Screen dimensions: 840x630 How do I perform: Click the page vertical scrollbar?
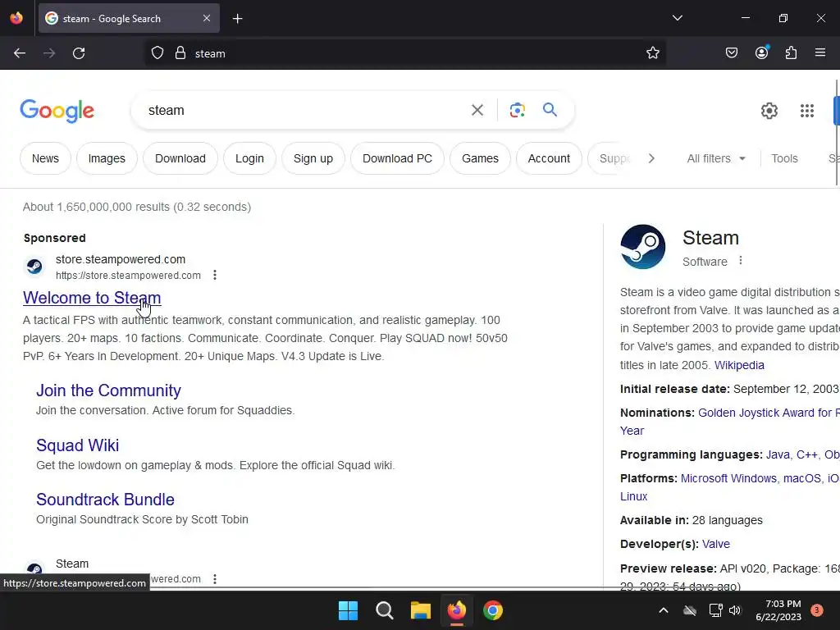pos(838,132)
